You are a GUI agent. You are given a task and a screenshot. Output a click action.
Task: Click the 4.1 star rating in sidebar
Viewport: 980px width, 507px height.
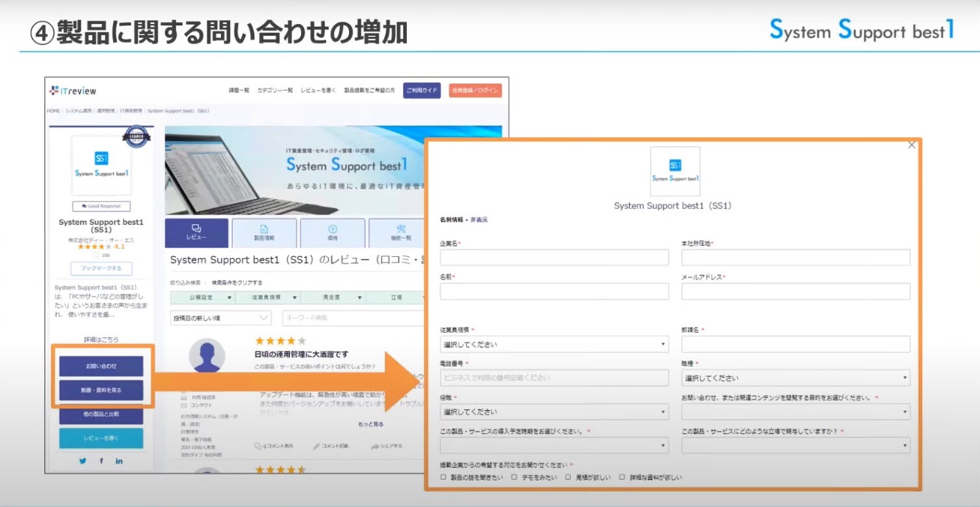click(101, 247)
